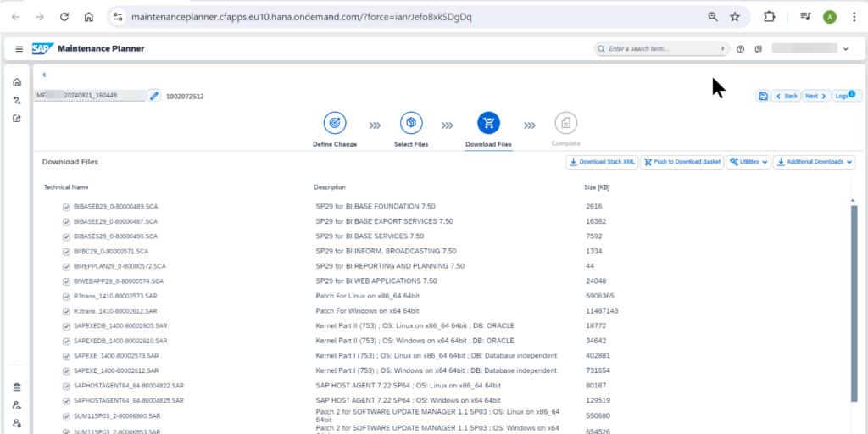Open the site information icon in the address bar

click(117, 17)
